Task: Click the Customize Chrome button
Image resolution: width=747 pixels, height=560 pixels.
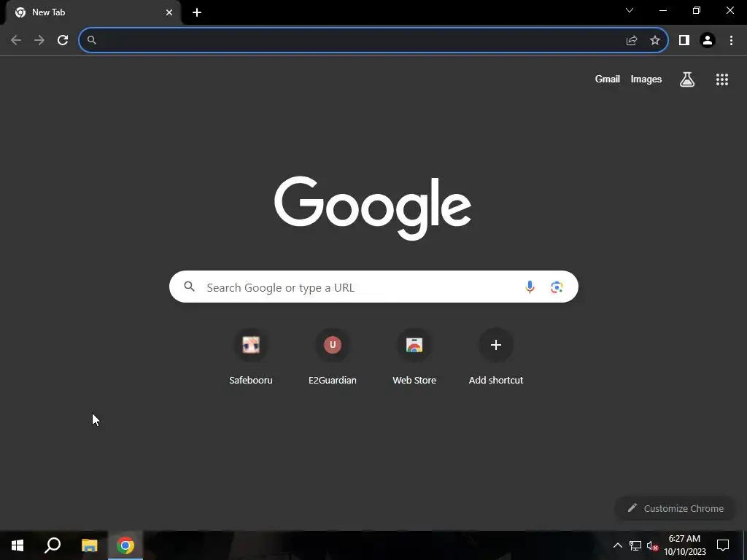Action: pyautogui.click(x=676, y=508)
